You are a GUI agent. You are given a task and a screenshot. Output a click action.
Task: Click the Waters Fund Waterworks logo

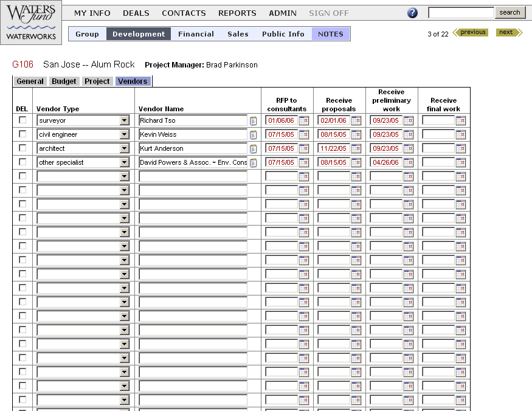pos(31,22)
